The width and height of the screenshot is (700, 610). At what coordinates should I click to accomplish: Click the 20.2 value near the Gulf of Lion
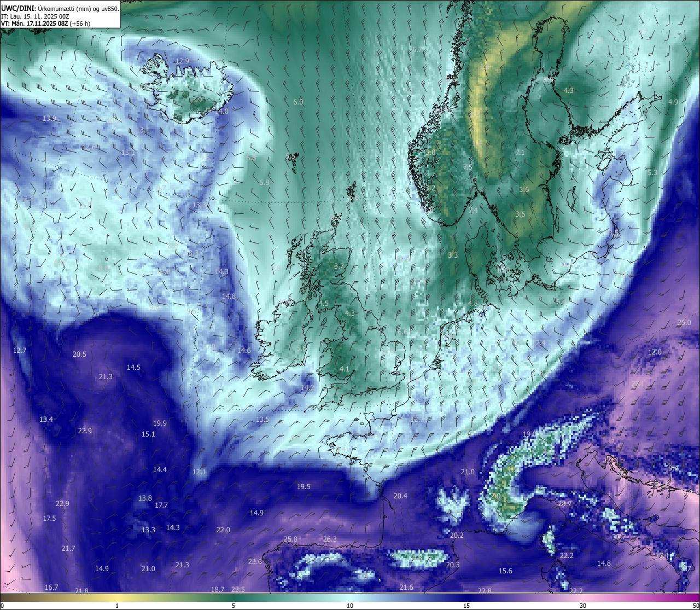tap(457, 536)
